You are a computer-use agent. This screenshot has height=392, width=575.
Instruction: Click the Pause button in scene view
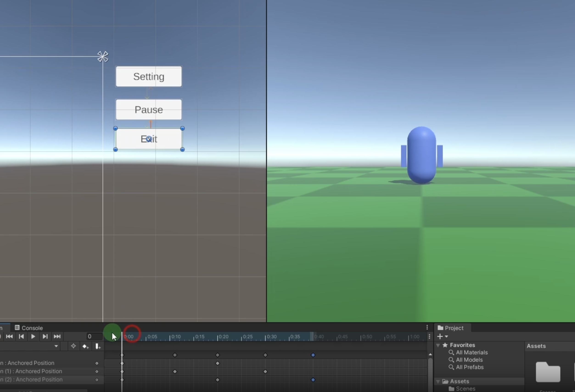[149, 110]
